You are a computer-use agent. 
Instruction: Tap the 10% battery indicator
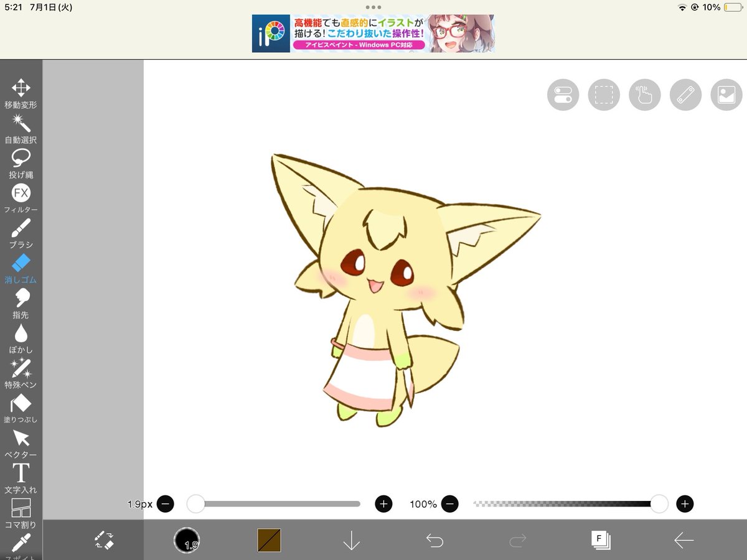coord(722,7)
